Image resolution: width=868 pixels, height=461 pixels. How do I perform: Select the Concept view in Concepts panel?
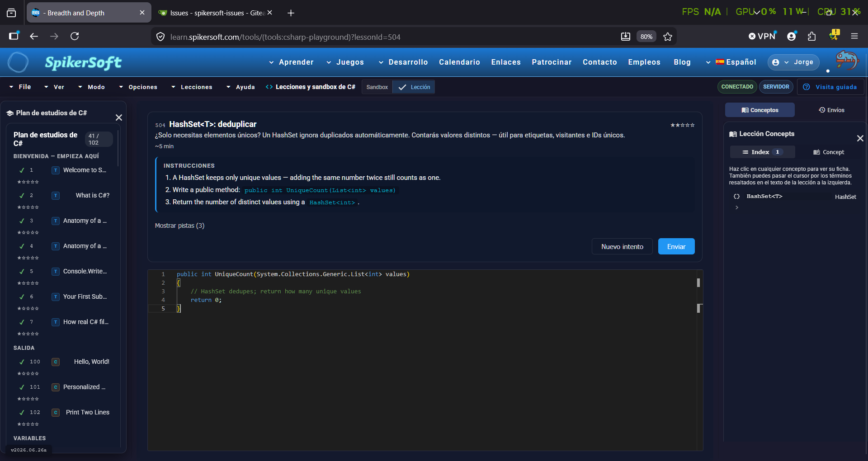pyautogui.click(x=829, y=152)
